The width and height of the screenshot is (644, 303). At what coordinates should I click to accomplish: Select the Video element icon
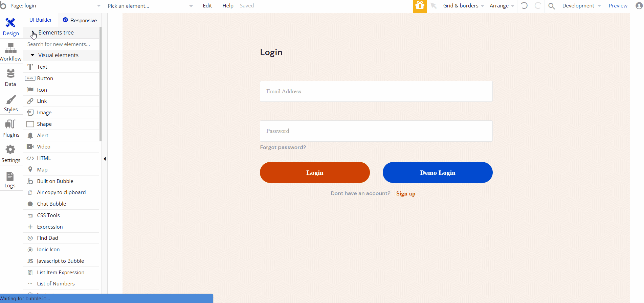pyautogui.click(x=30, y=147)
